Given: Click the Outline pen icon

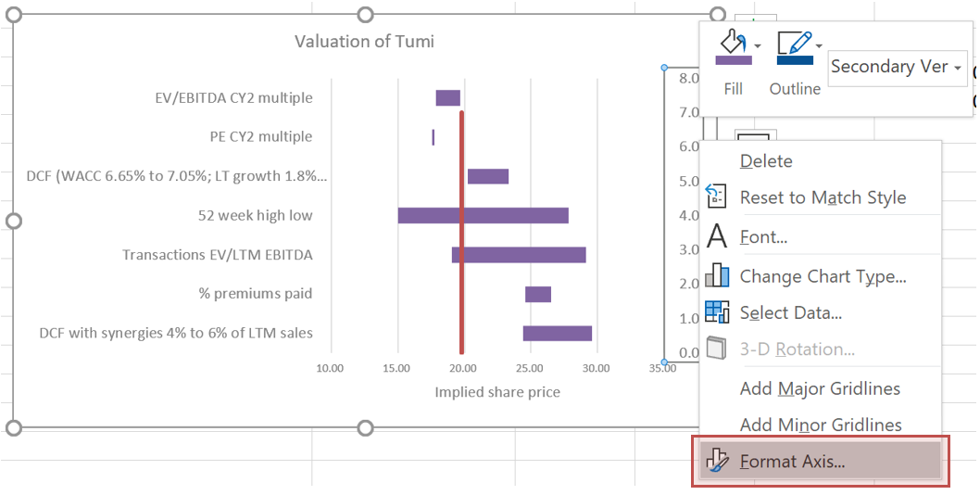Looking at the screenshot, I should tap(793, 42).
